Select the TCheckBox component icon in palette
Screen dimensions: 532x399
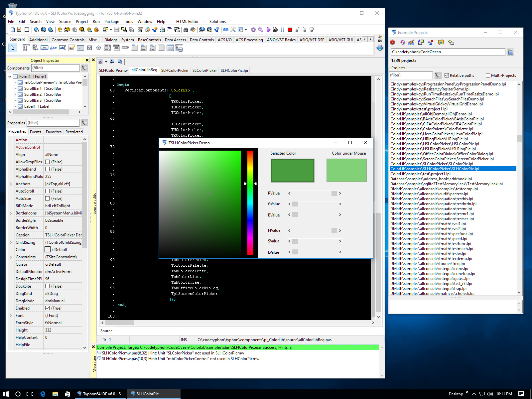tap(89, 48)
